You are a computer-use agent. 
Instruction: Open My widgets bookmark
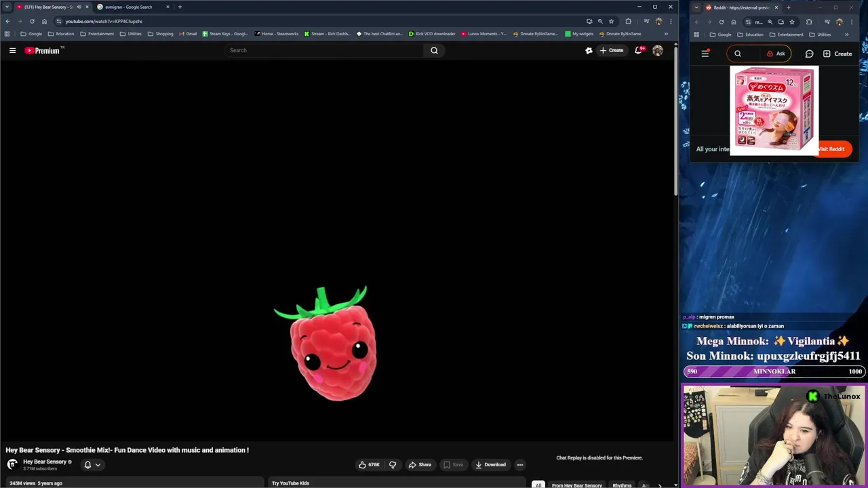click(579, 34)
